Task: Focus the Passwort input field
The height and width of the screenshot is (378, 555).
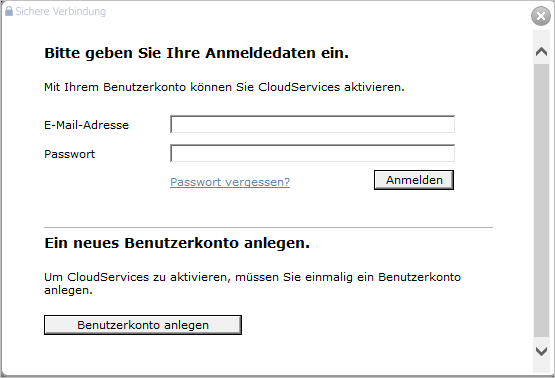Action: point(313,153)
